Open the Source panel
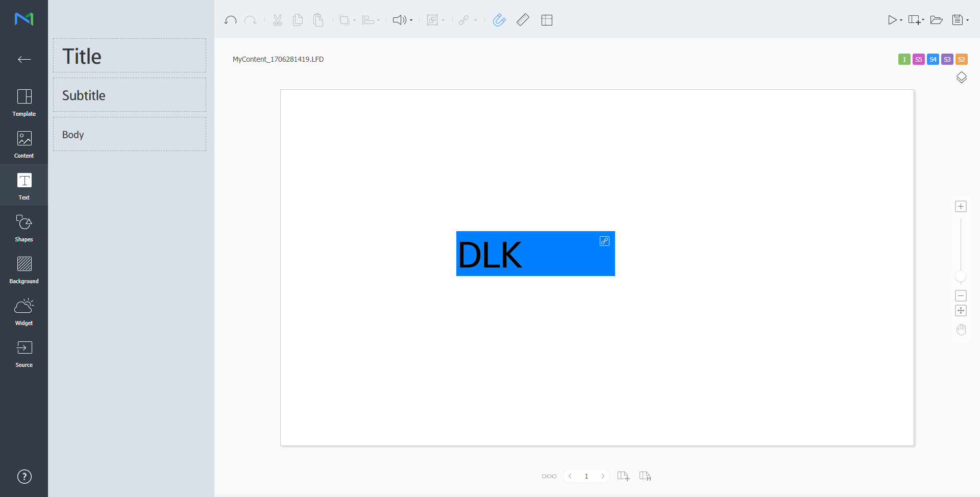The width and height of the screenshot is (980, 497). (x=24, y=353)
